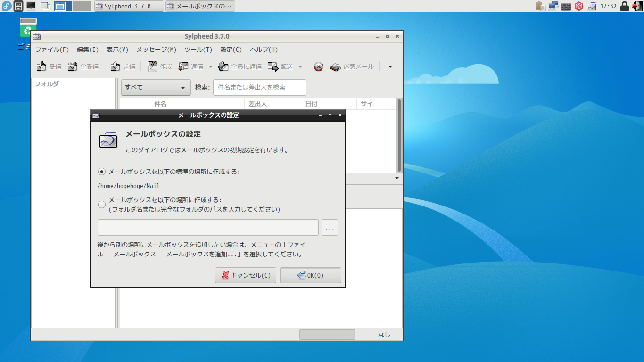This screenshot has height=362, width=644.
Task: Open the ファイル(F) menu
Action: click(x=52, y=49)
